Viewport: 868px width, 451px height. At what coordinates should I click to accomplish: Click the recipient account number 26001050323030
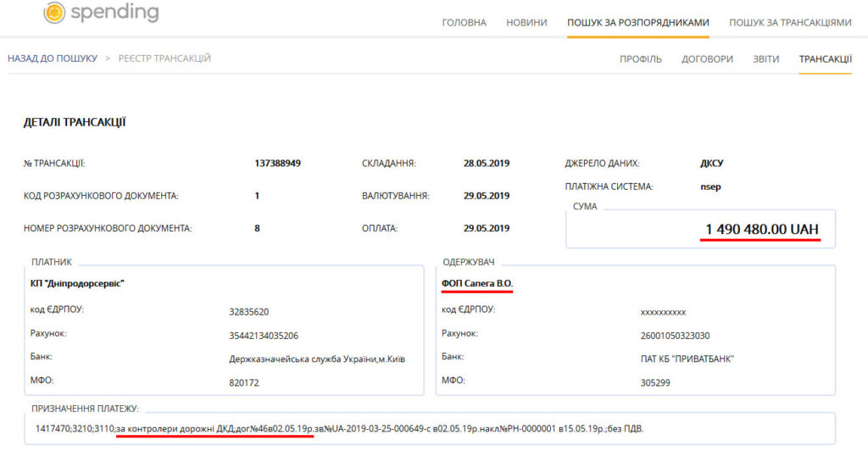[x=675, y=336]
